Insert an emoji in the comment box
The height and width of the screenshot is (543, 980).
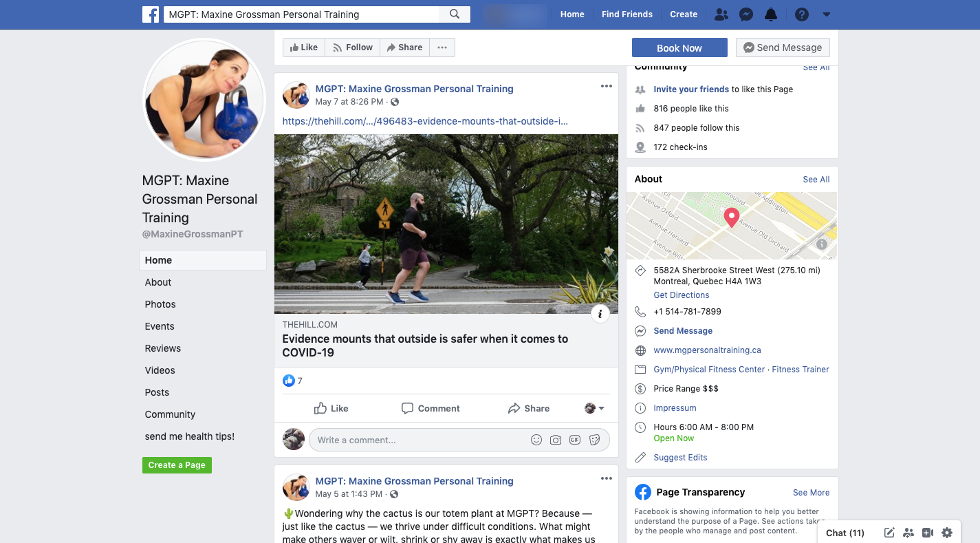pos(536,440)
